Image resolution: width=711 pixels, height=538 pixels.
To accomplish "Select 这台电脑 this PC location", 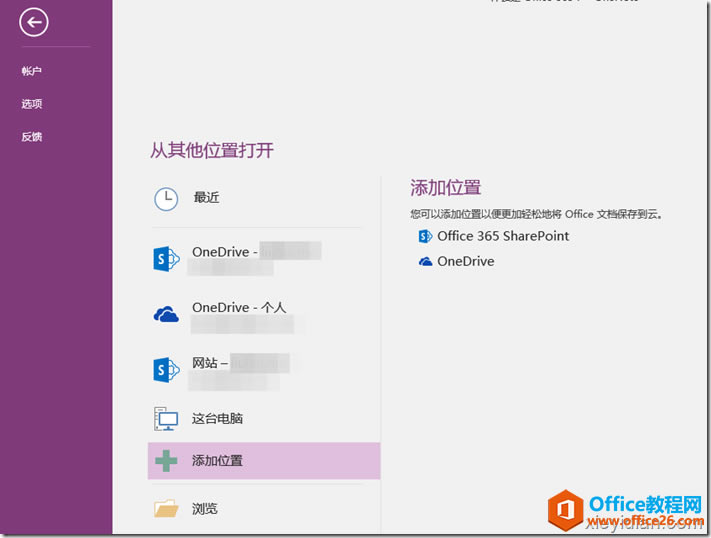I will point(217,418).
